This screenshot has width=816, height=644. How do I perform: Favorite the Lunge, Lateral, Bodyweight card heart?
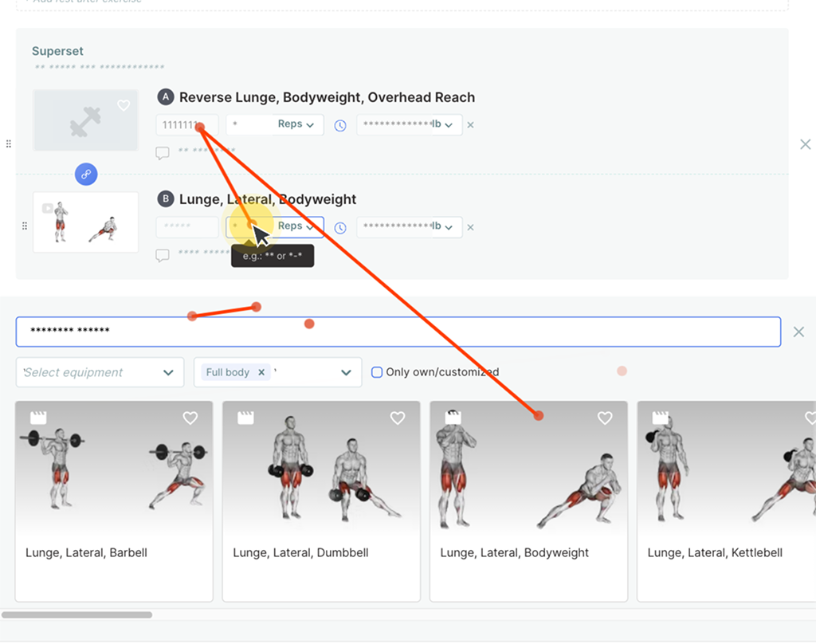click(x=605, y=418)
